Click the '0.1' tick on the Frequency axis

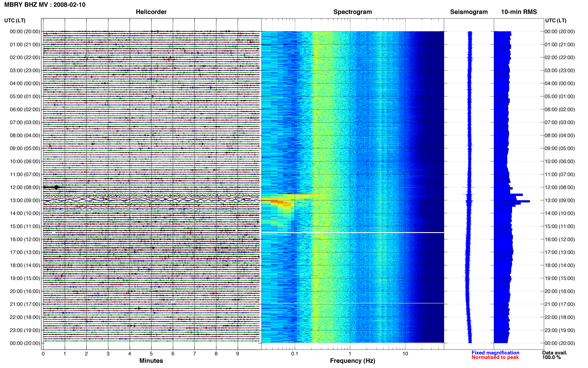pos(295,354)
